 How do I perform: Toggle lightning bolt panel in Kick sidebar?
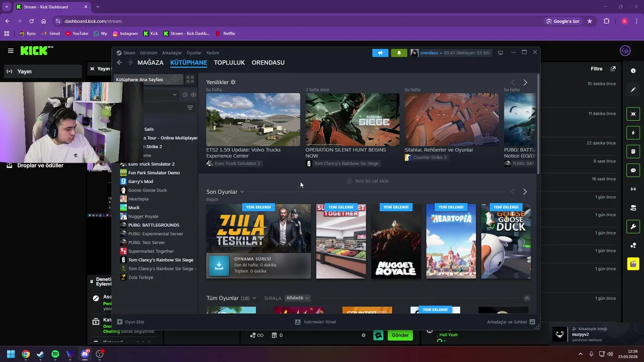click(x=633, y=133)
